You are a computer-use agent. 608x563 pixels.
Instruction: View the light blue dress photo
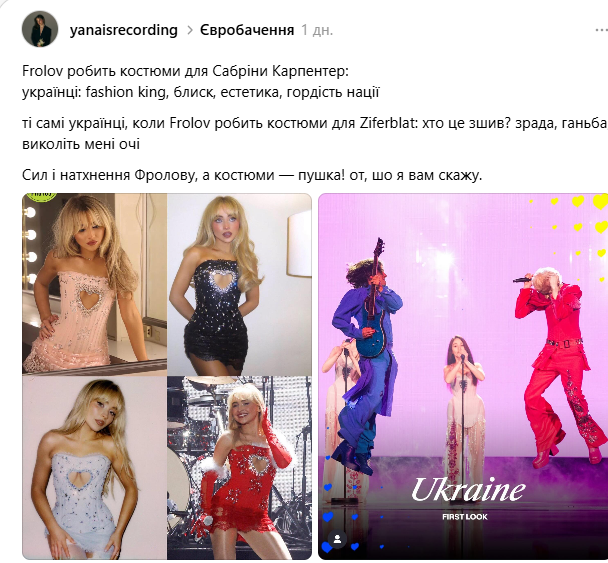(94, 468)
